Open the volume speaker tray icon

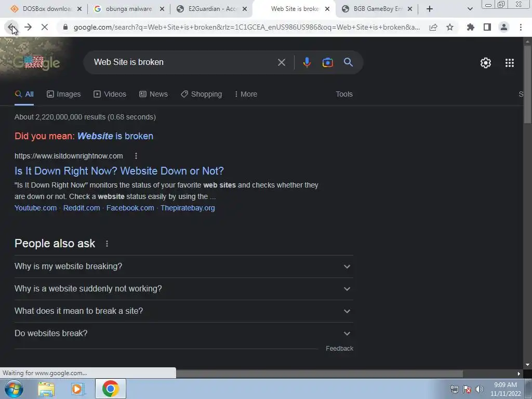pyautogui.click(x=479, y=389)
